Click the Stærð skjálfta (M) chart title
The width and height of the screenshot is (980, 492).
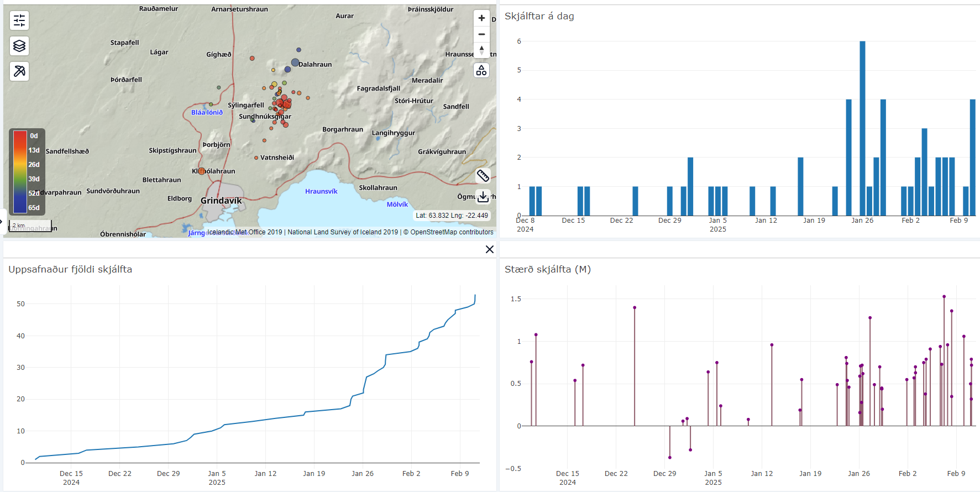547,269
